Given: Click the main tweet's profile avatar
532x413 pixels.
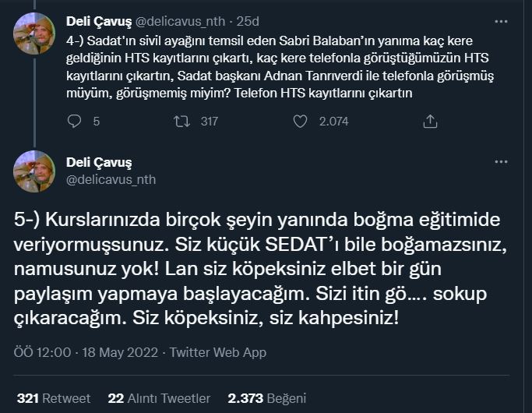Looking at the screenshot, I should tap(34, 171).
